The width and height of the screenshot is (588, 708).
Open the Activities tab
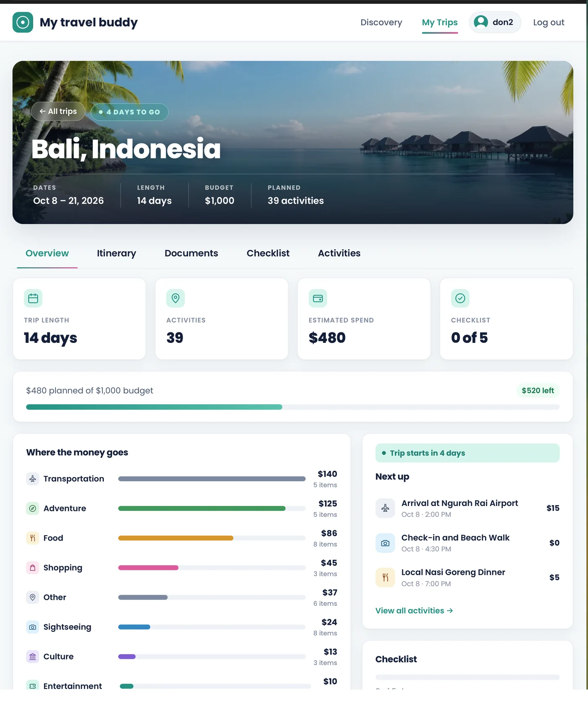point(339,253)
